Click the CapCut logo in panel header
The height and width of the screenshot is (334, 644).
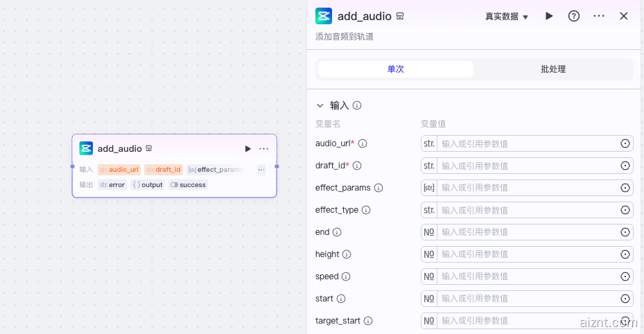click(324, 16)
